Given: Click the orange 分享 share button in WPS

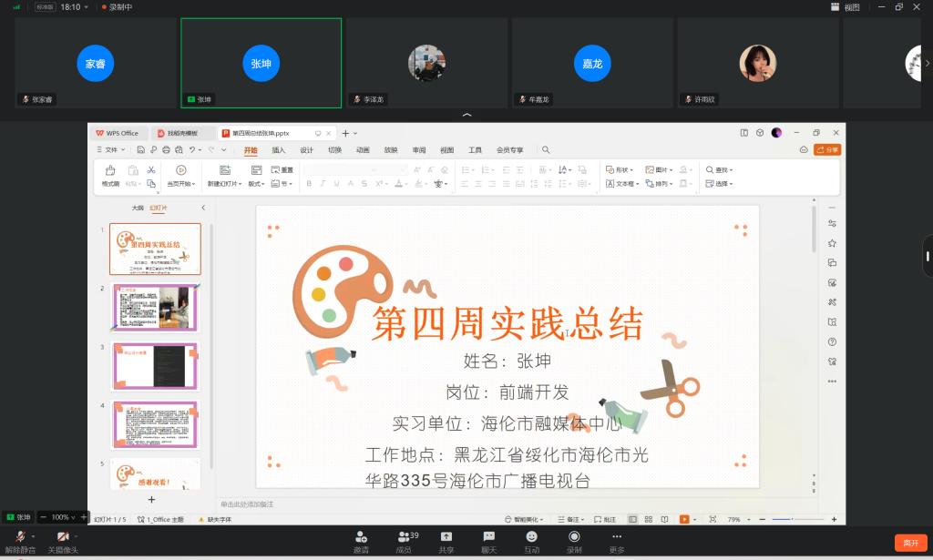Looking at the screenshot, I should coord(826,150).
